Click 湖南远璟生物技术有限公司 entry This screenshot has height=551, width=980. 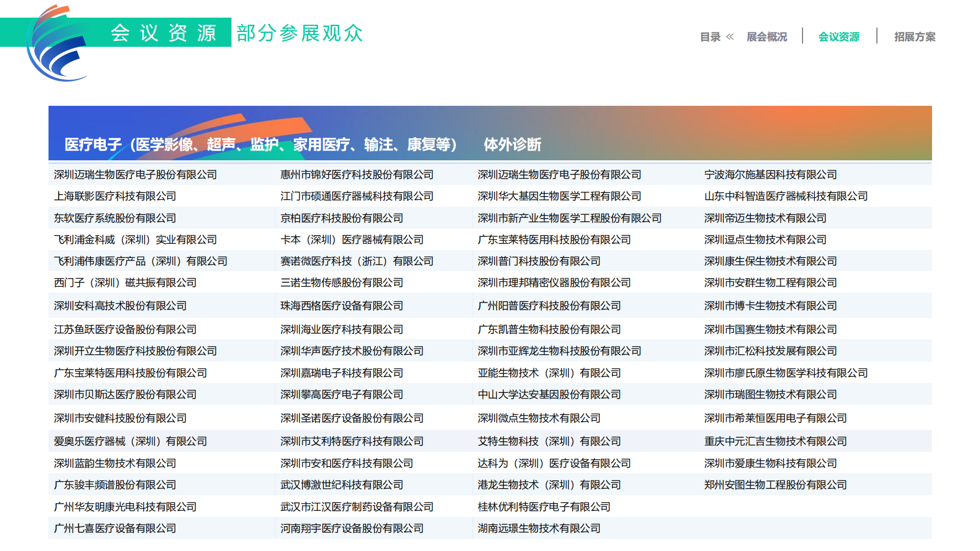[x=539, y=528]
